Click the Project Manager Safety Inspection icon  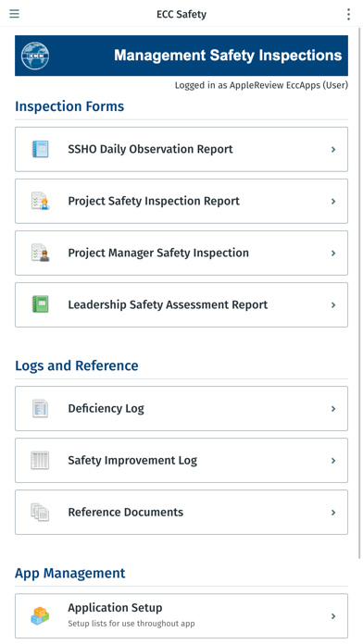coord(41,253)
